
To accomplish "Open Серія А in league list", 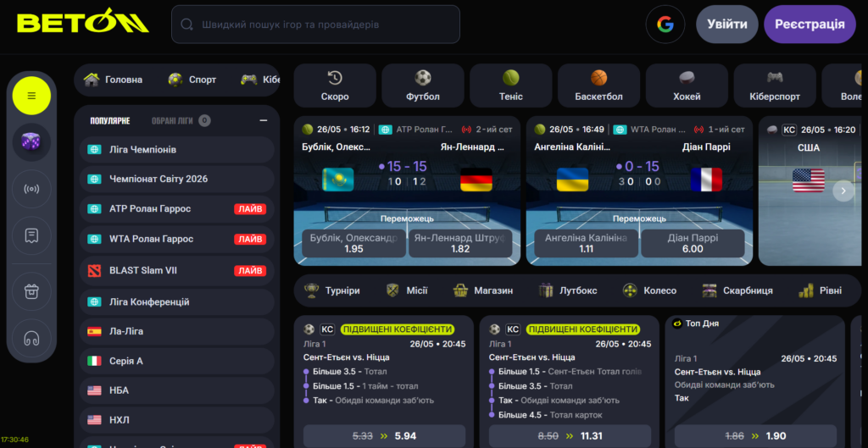I will click(x=177, y=361).
